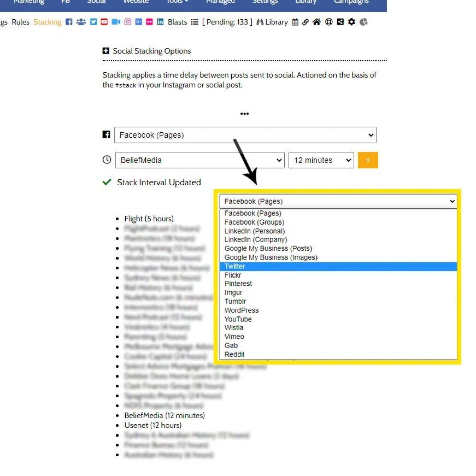Select the Instagram icon in the toolbar
The width and height of the screenshot is (476, 476).
pyautogui.click(x=128, y=22)
